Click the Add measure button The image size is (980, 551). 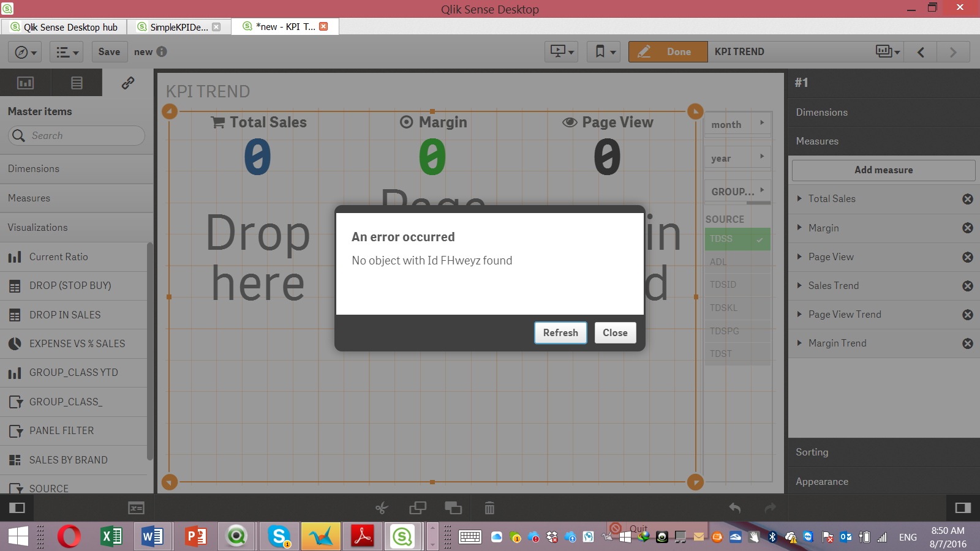pyautogui.click(x=884, y=170)
